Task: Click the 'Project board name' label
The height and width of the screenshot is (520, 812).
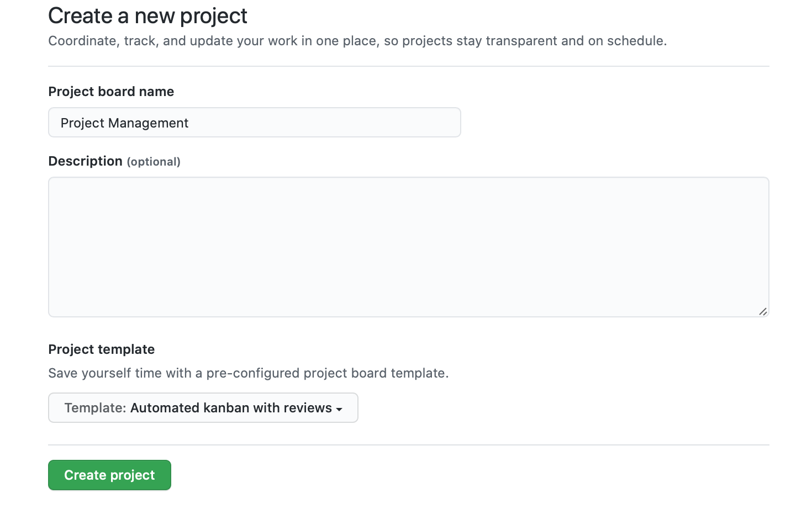Action: tap(111, 92)
